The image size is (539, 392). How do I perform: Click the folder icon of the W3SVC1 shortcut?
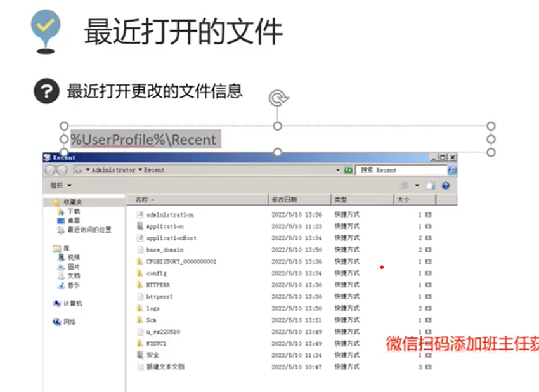click(x=140, y=343)
